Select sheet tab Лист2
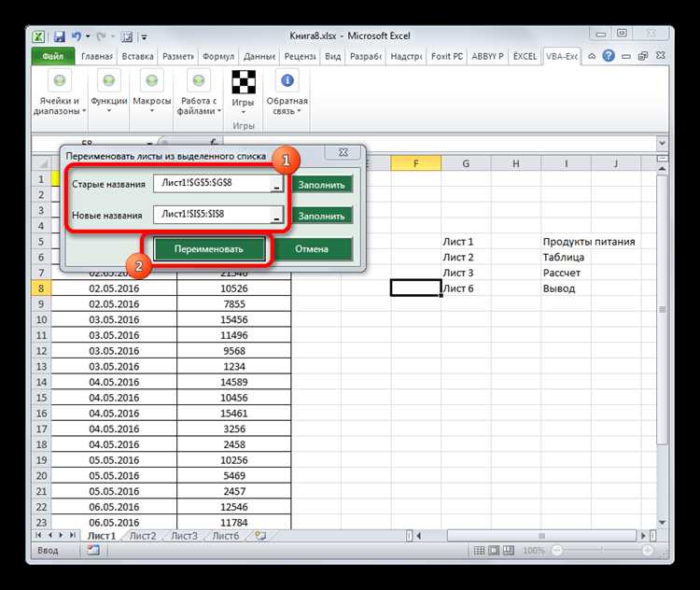 point(143,536)
